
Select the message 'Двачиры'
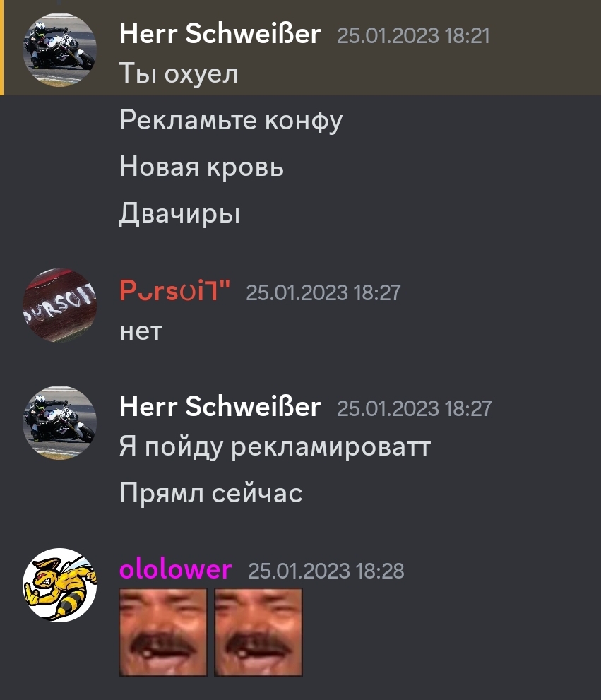point(179,213)
